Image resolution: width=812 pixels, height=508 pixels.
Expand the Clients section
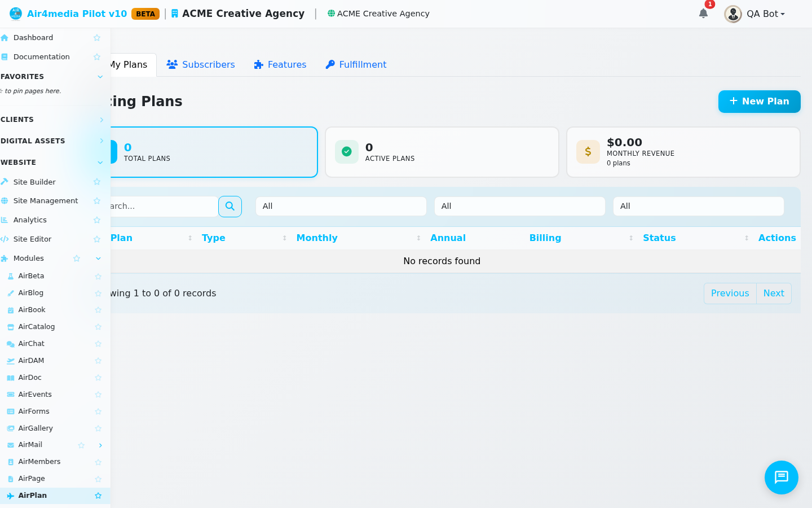pos(101,120)
